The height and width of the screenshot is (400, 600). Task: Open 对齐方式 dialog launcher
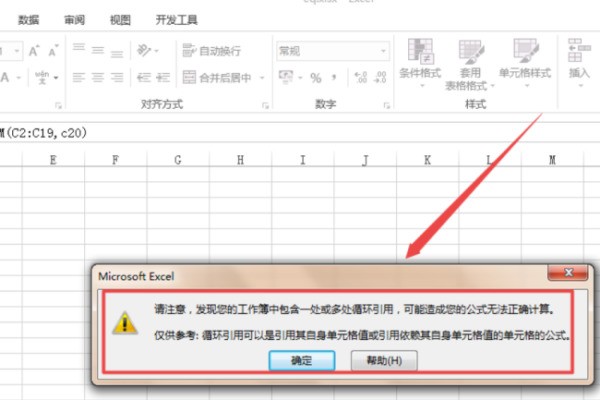coord(265,105)
